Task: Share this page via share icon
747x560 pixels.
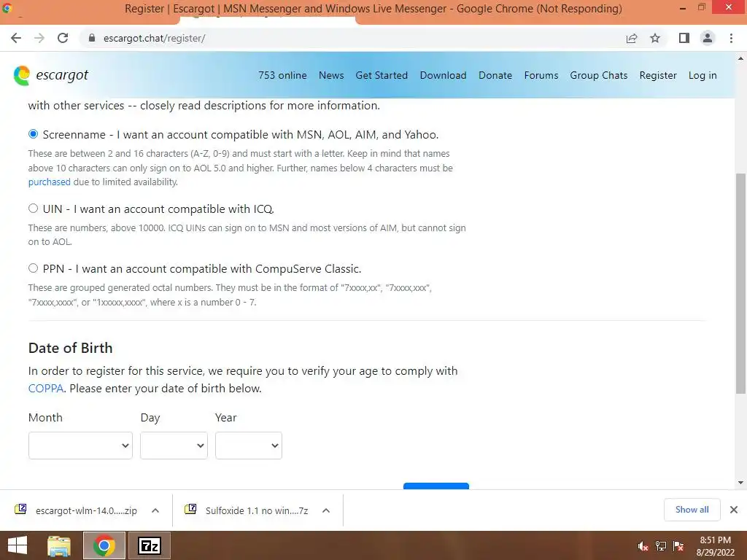Action: (632, 38)
